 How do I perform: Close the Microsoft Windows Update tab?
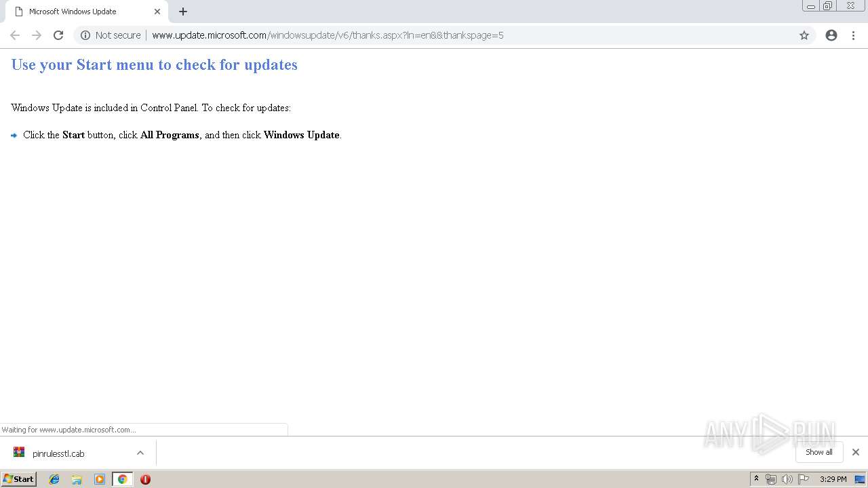[x=157, y=12]
